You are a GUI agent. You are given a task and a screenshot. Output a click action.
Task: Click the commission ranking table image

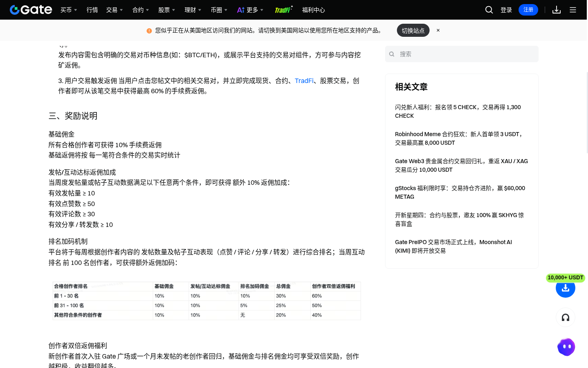(x=207, y=301)
